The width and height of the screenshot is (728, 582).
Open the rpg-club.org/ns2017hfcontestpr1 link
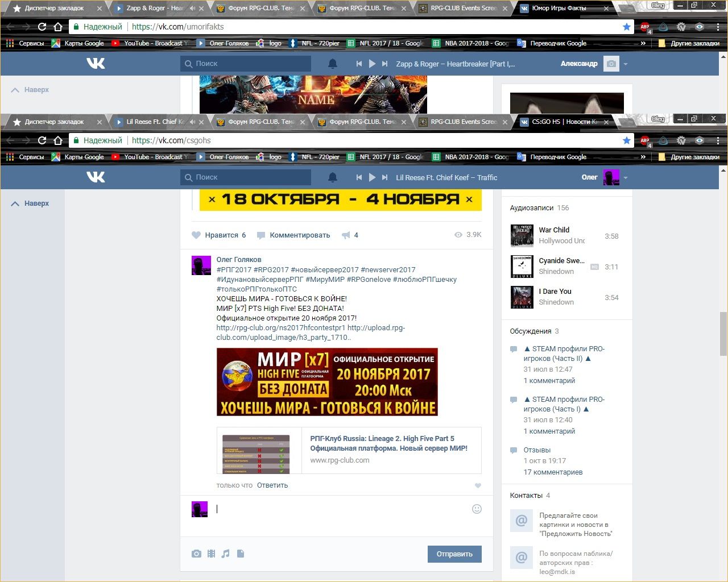281,328
